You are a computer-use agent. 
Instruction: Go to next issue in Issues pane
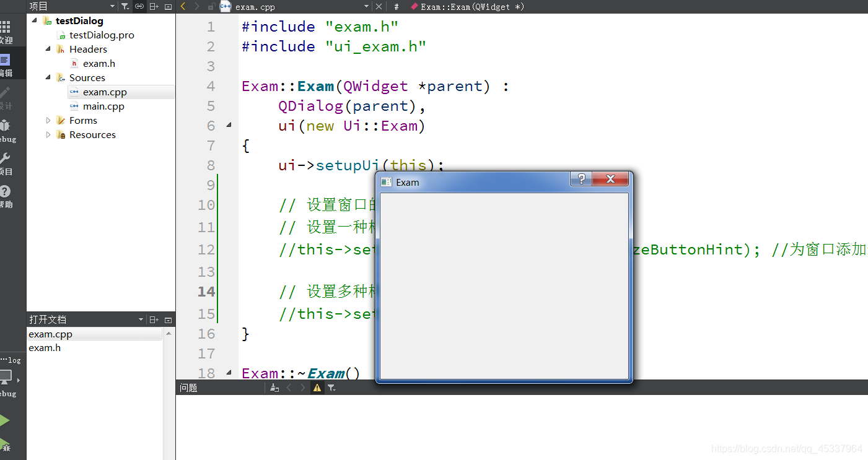point(303,388)
